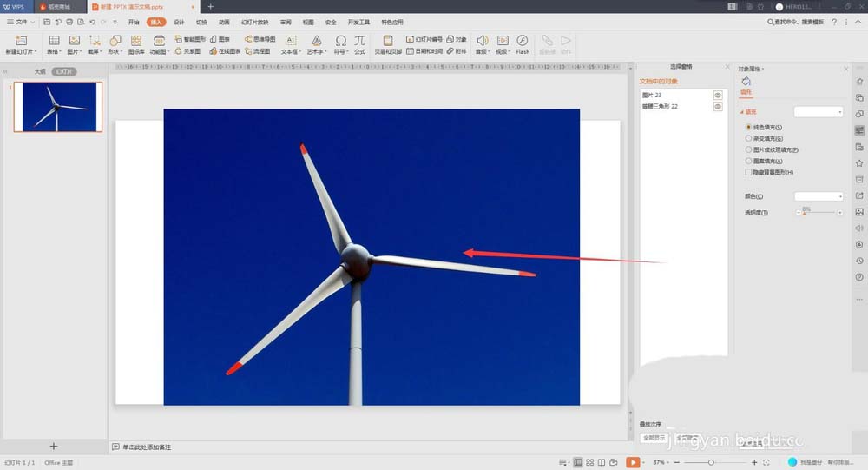Open the 幻灯片放映 slideshow tab
Image resolution: width=868 pixels, height=470 pixels.
[255, 23]
